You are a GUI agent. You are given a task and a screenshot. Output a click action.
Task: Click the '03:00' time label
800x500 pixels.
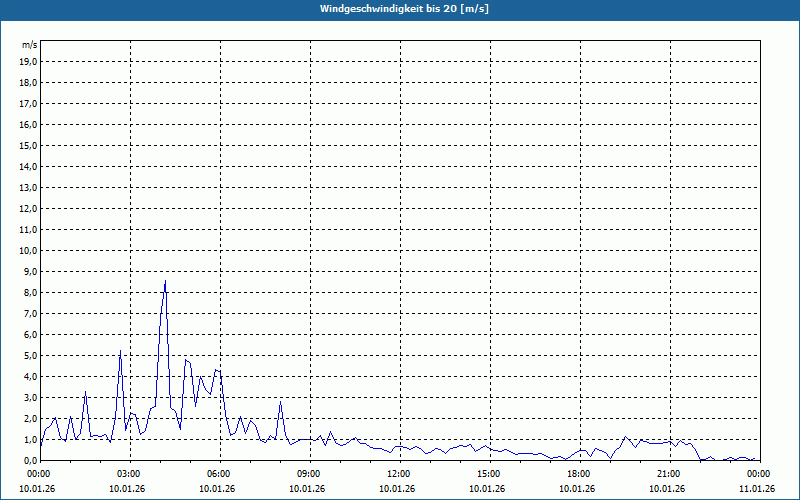click(130, 474)
